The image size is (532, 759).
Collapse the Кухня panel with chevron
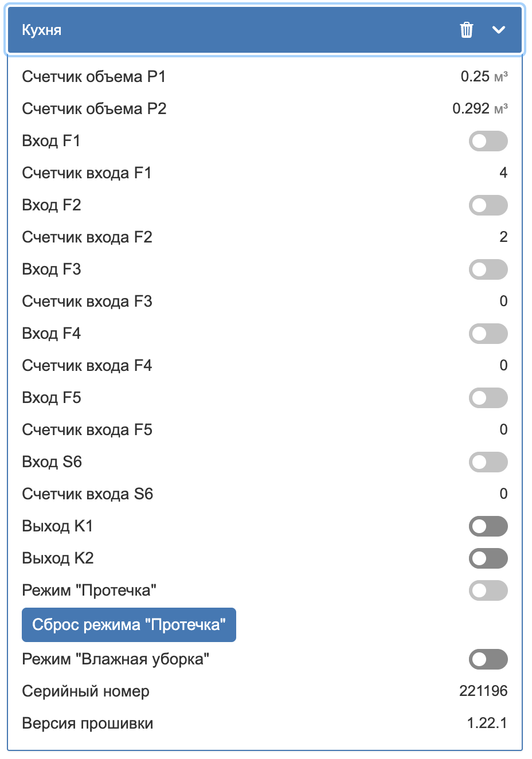(x=499, y=30)
